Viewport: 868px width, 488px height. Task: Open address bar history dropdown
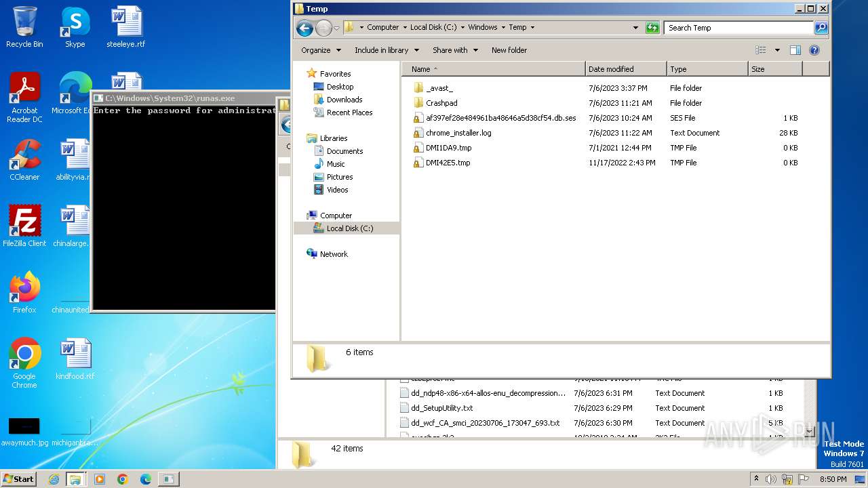tap(635, 28)
